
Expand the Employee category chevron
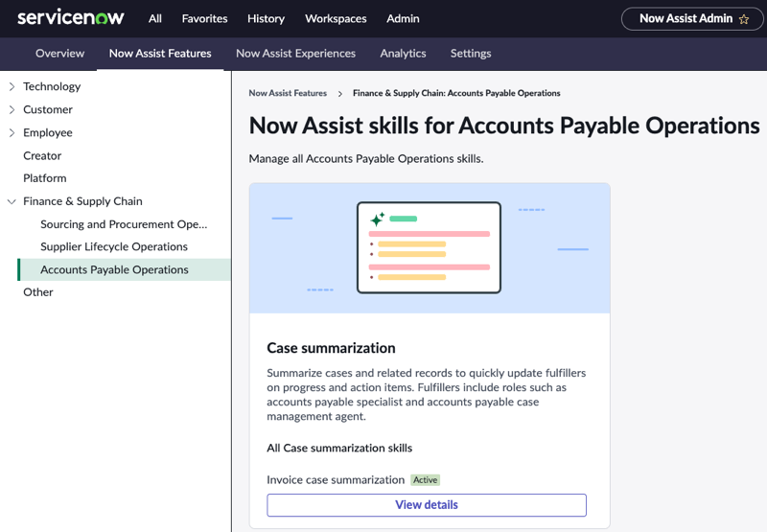pyautogui.click(x=12, y=132)
